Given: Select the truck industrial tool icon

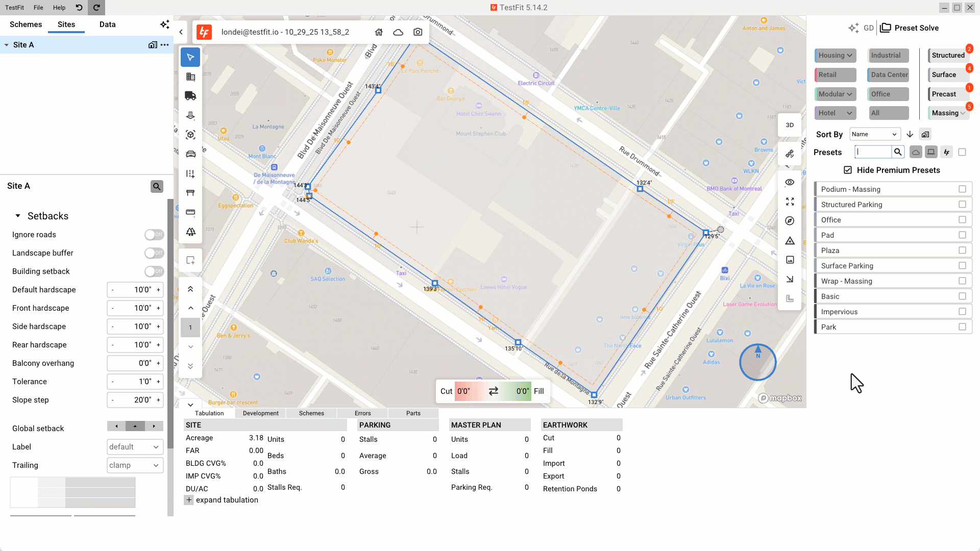Looking at the screenshot, I should click(x=190, y=96).
